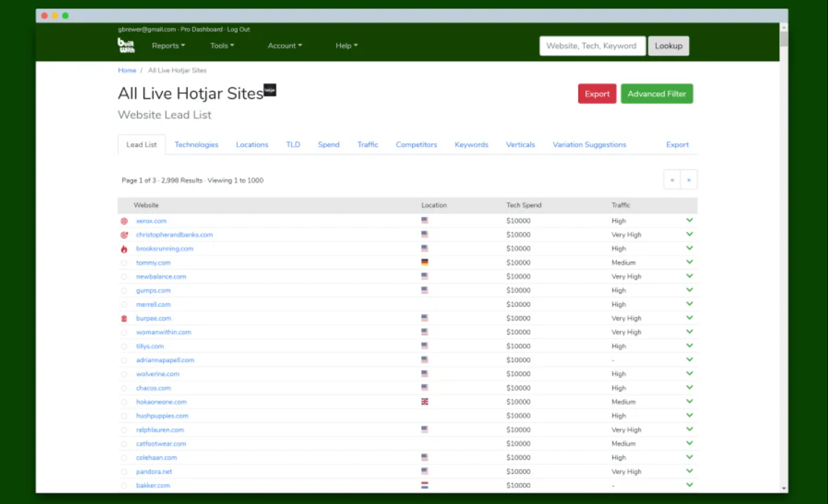Focus the Website, Tech, Keyword search field

coord(592,46)
